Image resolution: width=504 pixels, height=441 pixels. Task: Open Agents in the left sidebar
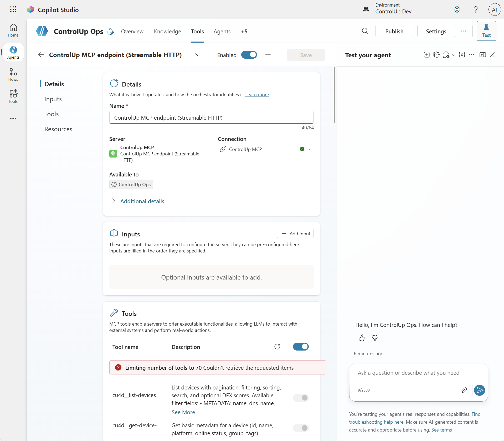point(13,53)
